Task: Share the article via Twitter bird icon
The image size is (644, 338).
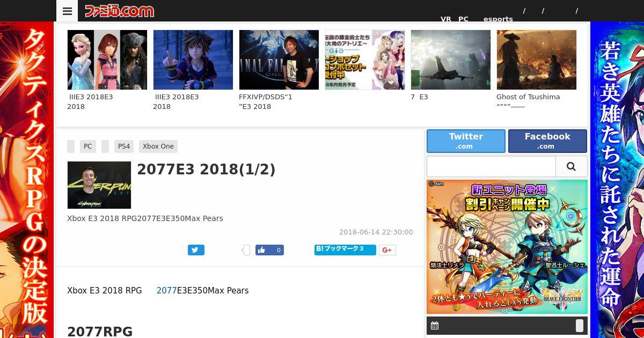Action: (196, 250)
